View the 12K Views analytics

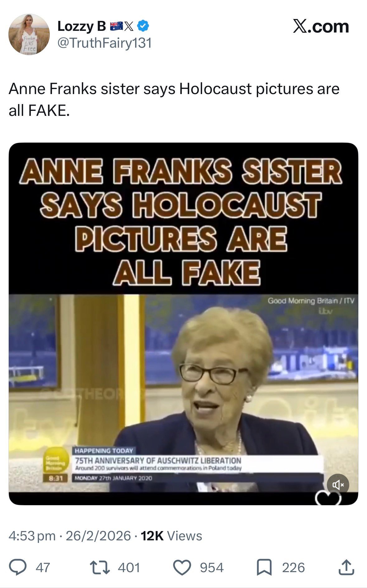click(x=172, y=536)
